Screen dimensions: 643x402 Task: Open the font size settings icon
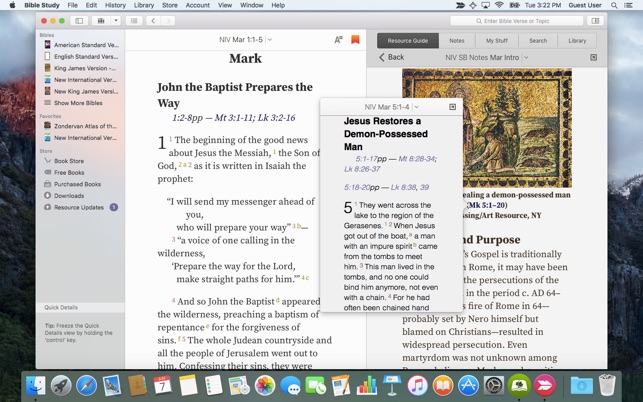pos(338,40)
